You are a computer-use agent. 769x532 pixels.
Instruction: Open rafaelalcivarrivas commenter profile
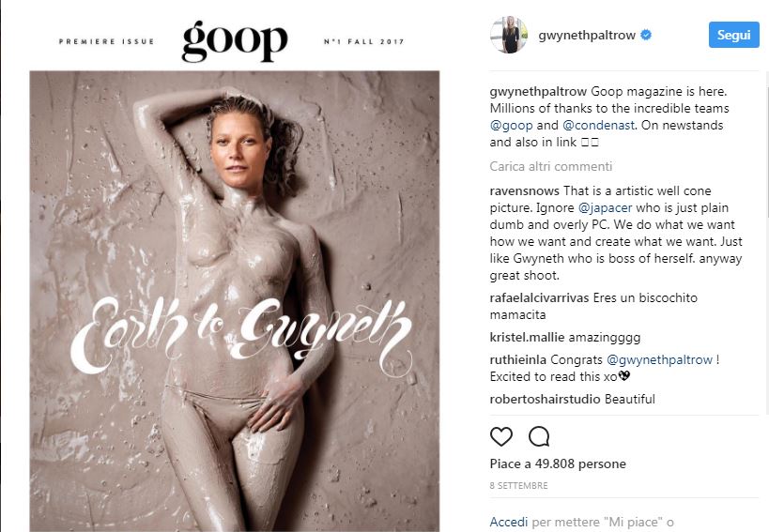(x=539, y=297)
